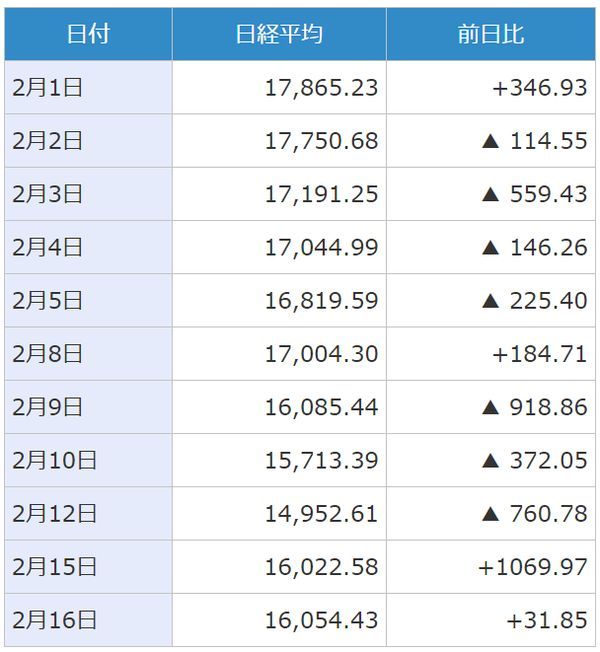Select the 2月16日 date cell
Image resolution: width=600 pixels, height=652 pixels.
pyautogui.click(x=54, y=620)
